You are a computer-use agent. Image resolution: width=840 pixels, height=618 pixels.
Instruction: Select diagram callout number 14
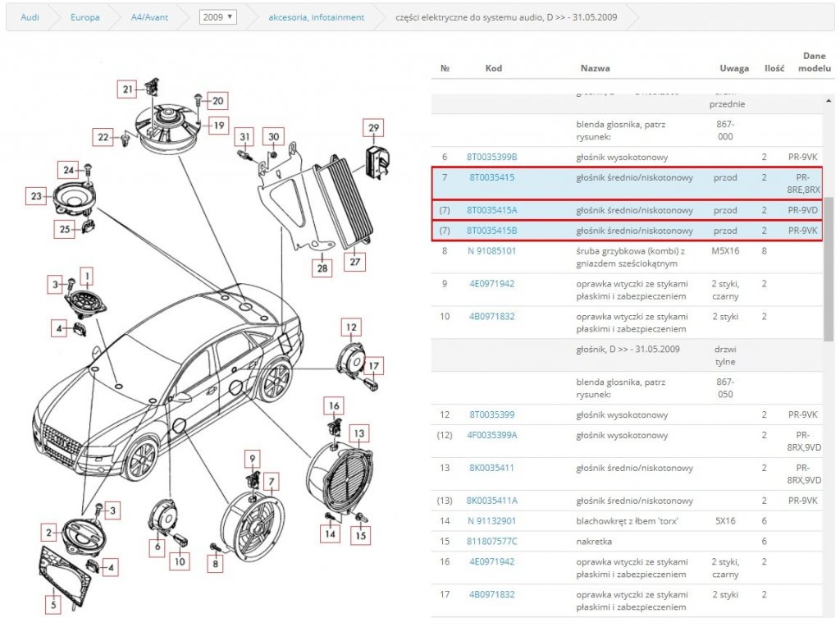click(330, 533)
